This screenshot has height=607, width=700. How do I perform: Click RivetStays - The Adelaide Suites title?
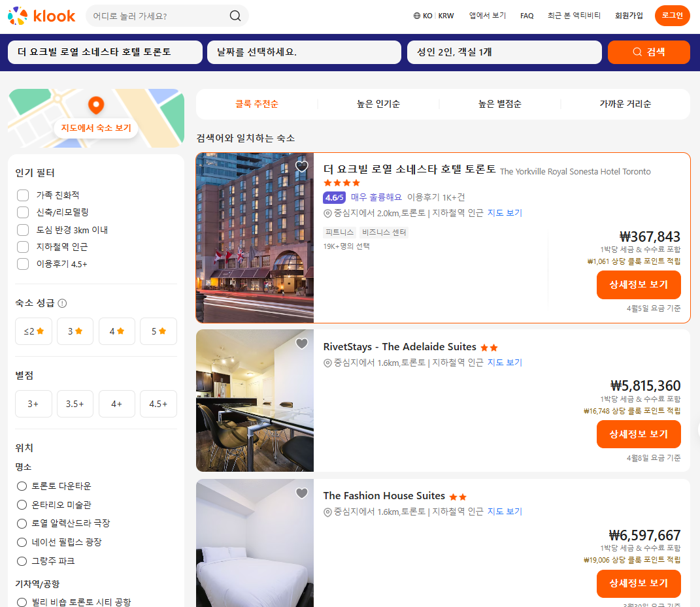tap(399, 347)
